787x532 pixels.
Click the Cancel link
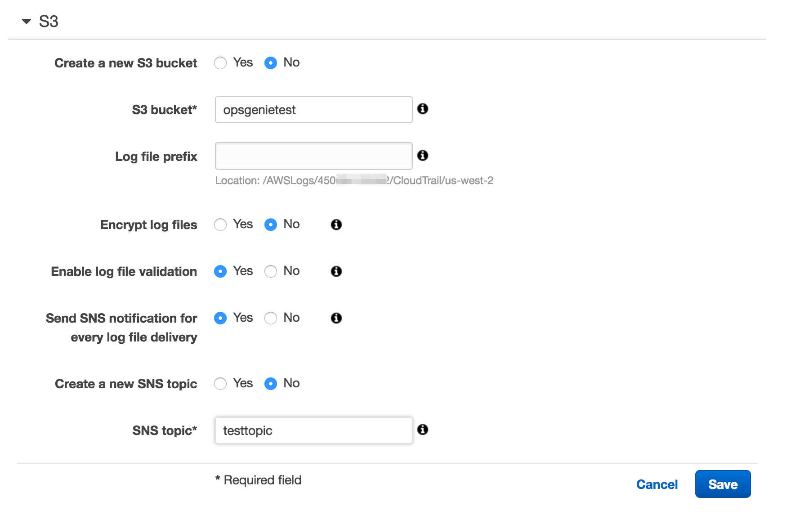click(x=657, y=484)
